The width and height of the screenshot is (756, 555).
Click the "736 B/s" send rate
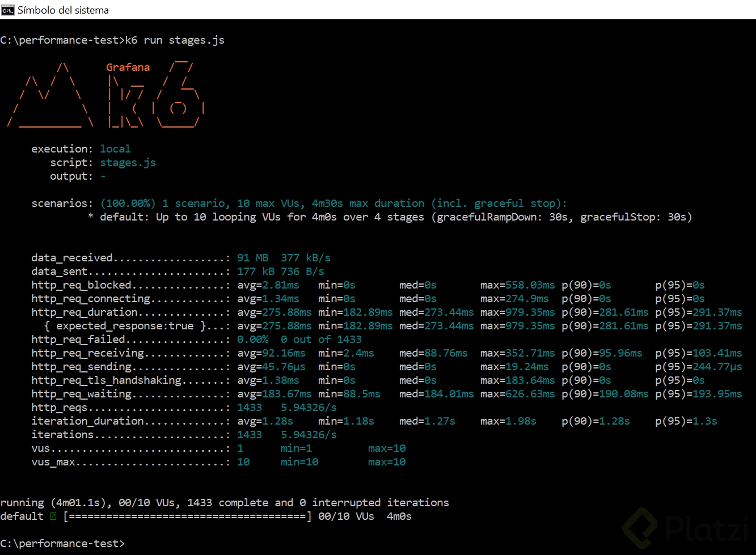302,272
